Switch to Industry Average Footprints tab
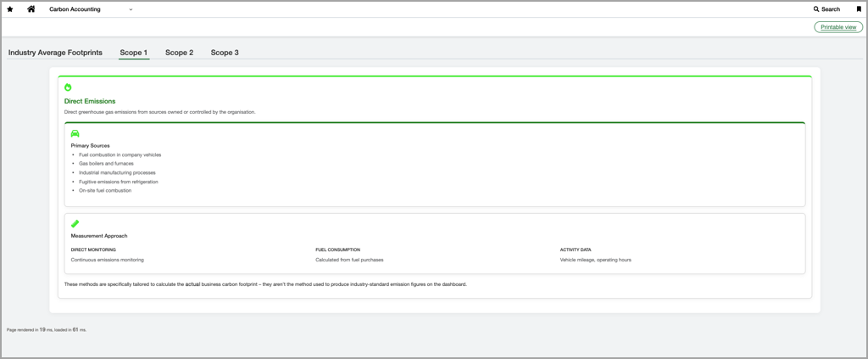Image resolution: width=868 pixels, height=359 pixels. click(x=55, y=53)
